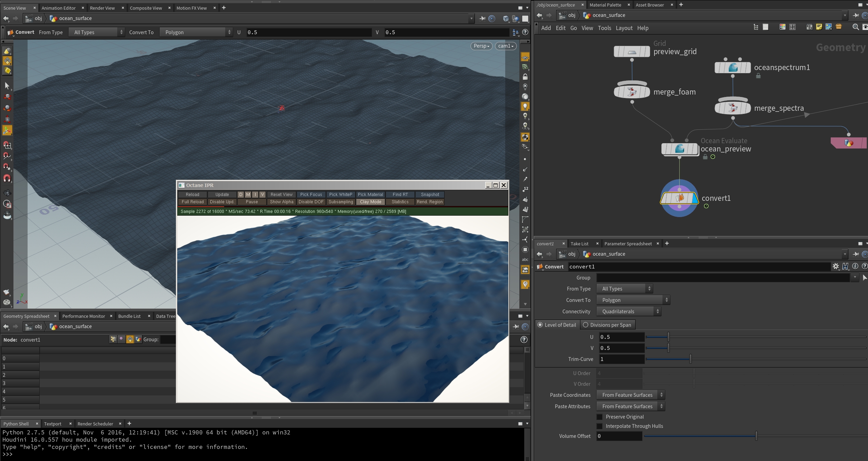Image resolution: width=868 pixels, height=461 pixels.
Task: Enable the Preserve Original checkbox
Action: pos(600,417)
